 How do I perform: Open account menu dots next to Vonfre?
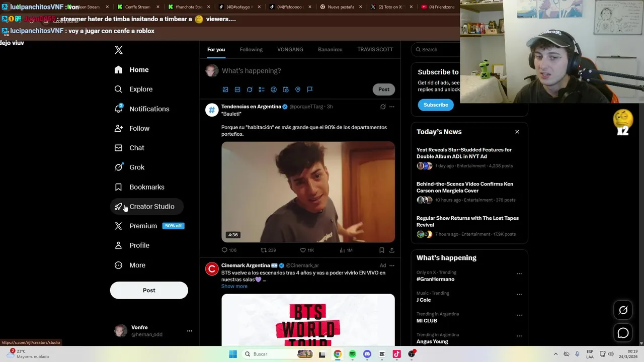point(190,331)
